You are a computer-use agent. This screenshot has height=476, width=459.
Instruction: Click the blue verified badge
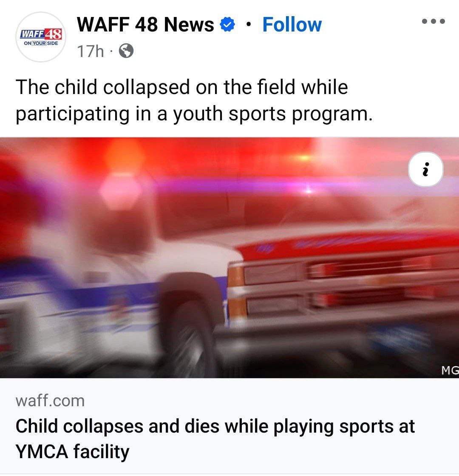point(227,25)
